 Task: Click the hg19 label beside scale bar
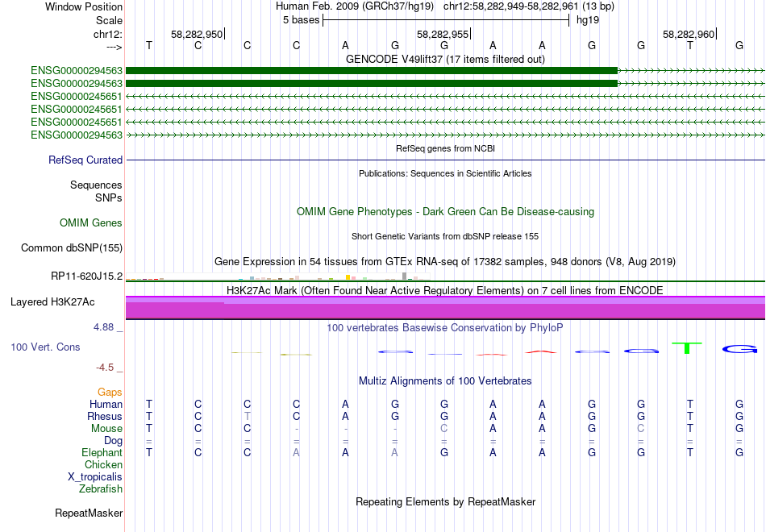click(588, 20)
